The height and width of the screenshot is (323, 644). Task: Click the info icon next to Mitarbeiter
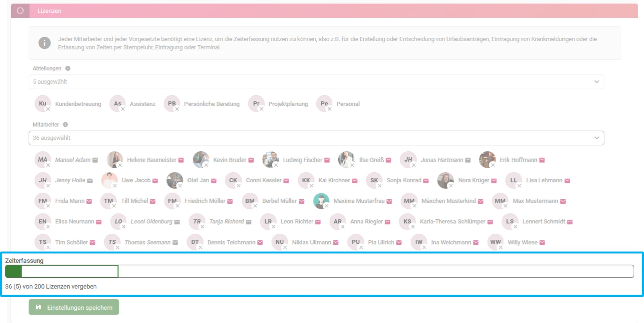(65, 125)
